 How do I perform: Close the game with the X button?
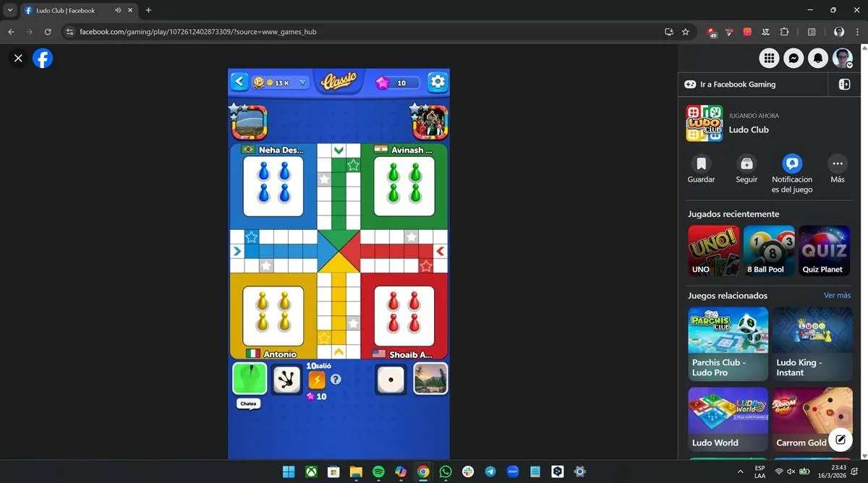point(18,59)
